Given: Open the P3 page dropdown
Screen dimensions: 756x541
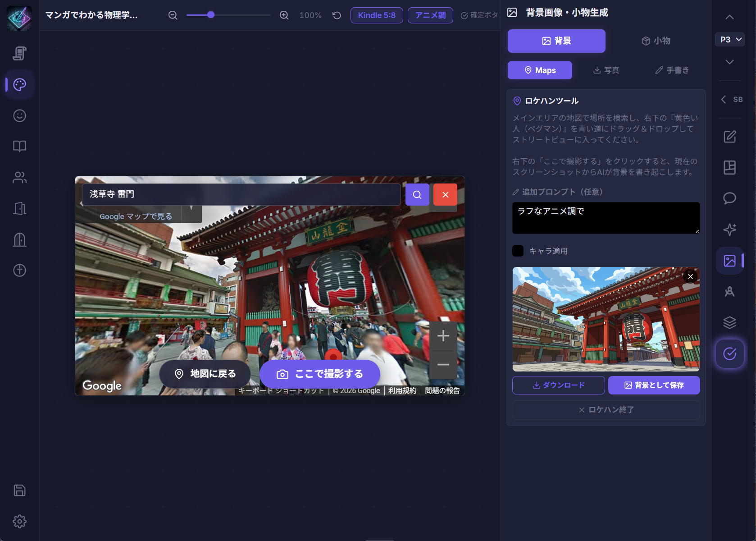Looking at the screenshot, I should pyautogui.click(x=729, y=39).
